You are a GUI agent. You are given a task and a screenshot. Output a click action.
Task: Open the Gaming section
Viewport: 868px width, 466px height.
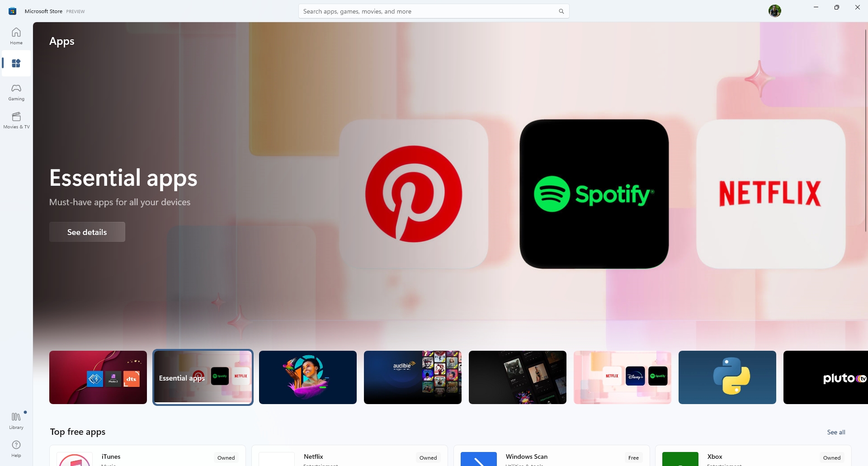tap(16, 92)
